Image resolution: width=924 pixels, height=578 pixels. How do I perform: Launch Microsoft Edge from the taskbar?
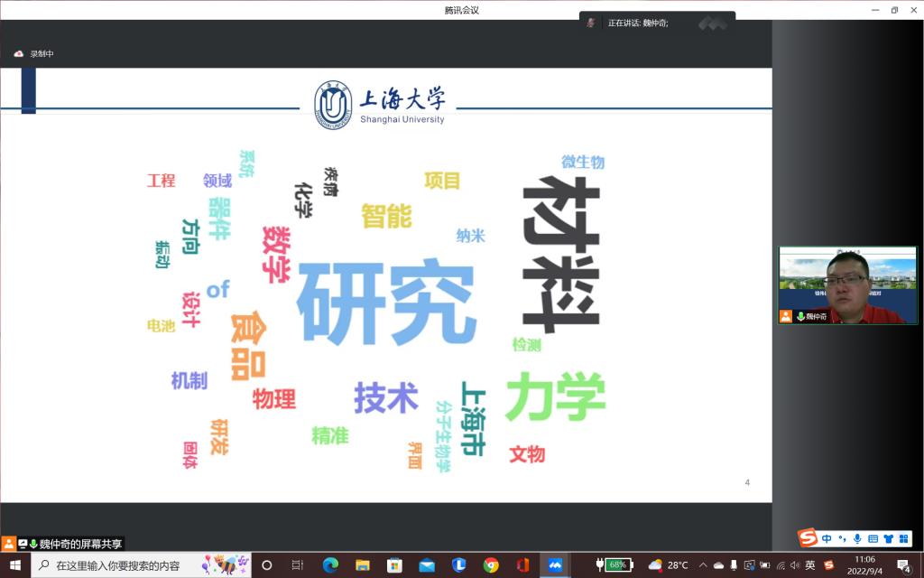[x=330, y=565]
